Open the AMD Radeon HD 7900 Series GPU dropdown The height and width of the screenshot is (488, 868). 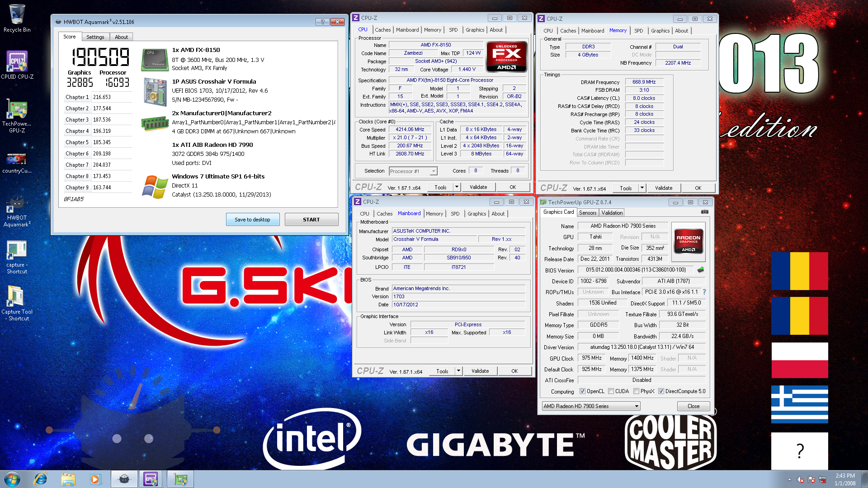[591, 406]
